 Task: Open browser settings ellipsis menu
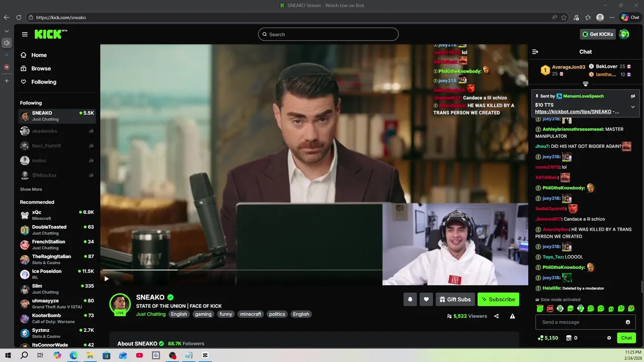612,17
